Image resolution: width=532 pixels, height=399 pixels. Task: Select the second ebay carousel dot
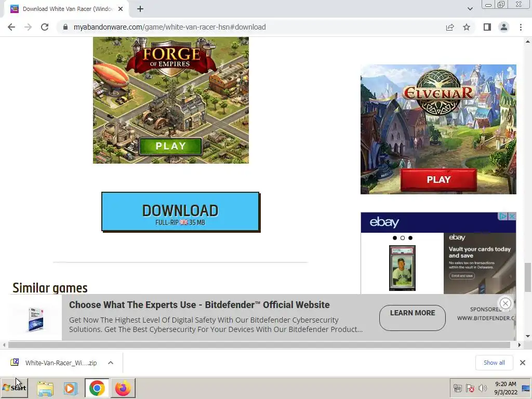pyautogui.click(x=403, y=238)
